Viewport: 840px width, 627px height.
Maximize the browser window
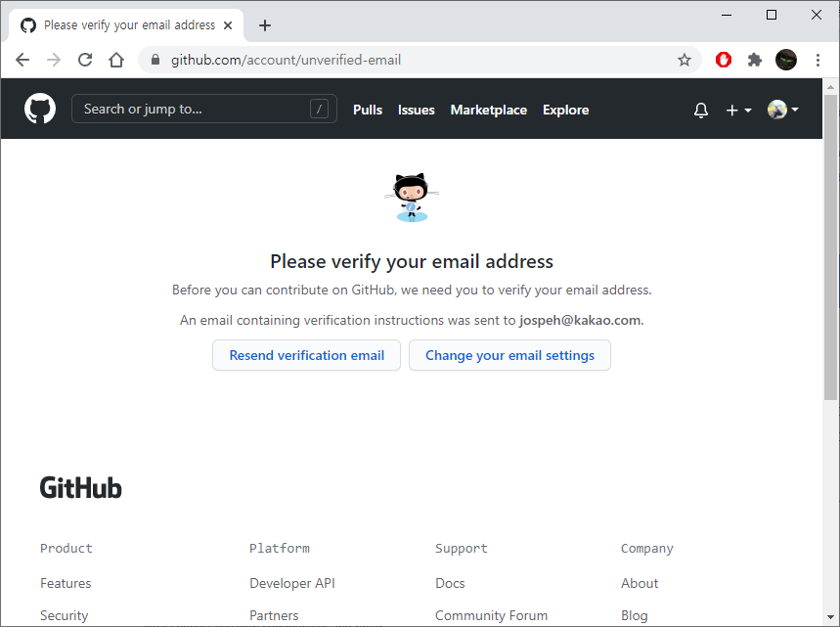pos(772,15)
